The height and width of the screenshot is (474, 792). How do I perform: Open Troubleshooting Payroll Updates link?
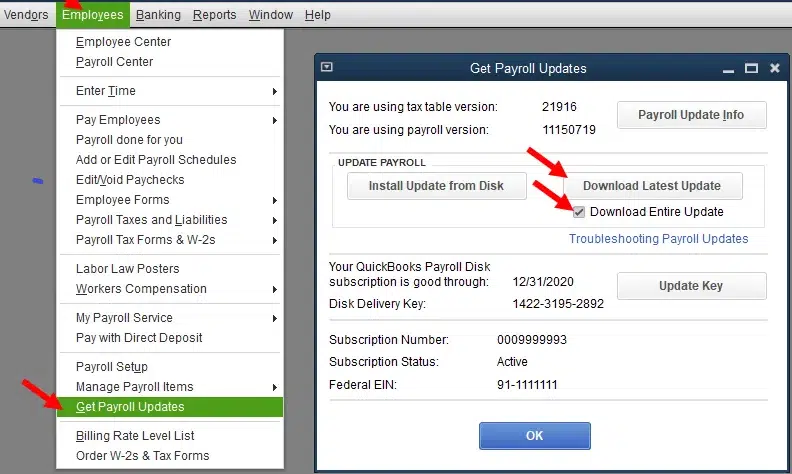tap(658, 239)
